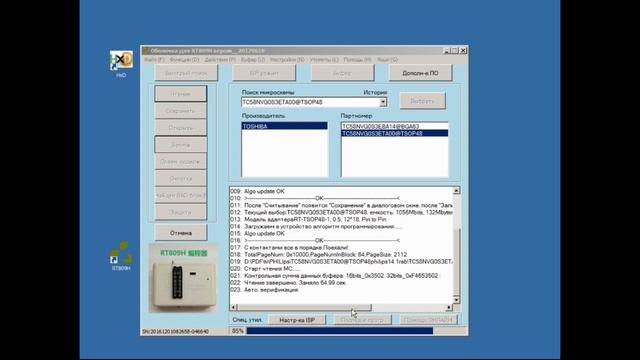Click the Сохранить button
The image size is (640, 360).
pos(180,111)
